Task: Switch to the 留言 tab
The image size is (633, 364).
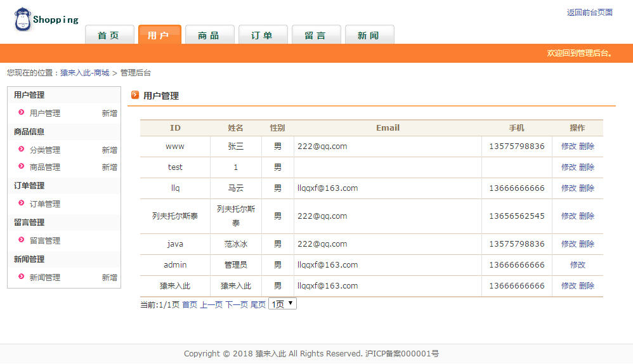Action: pyautogui.click(x=316, y=35)
